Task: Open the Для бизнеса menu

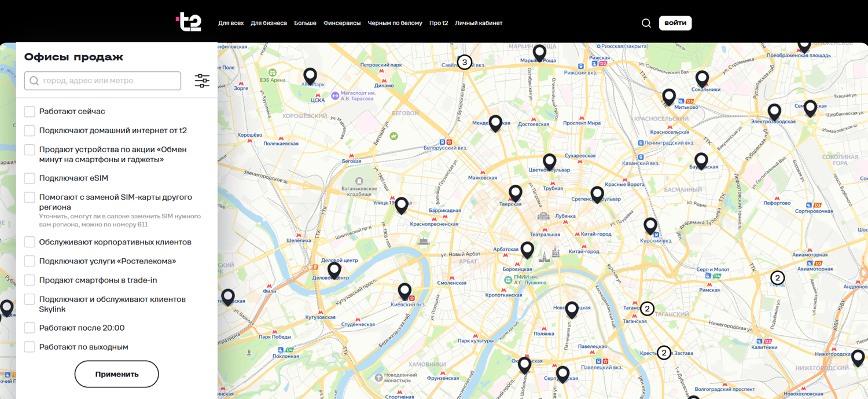Action: tap(269, 23)
